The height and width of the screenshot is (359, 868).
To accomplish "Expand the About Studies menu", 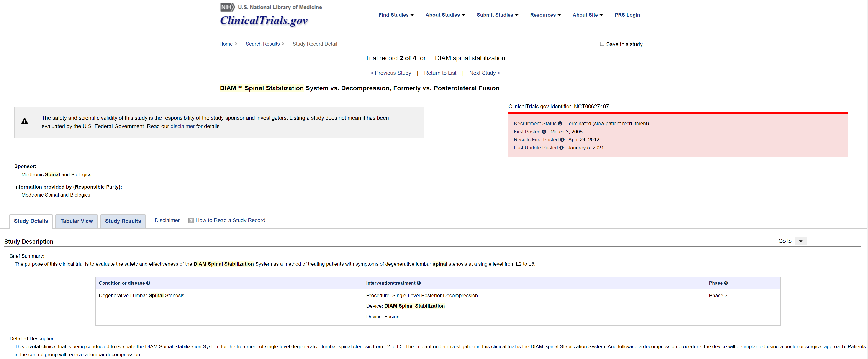I will tap(445, 15).
